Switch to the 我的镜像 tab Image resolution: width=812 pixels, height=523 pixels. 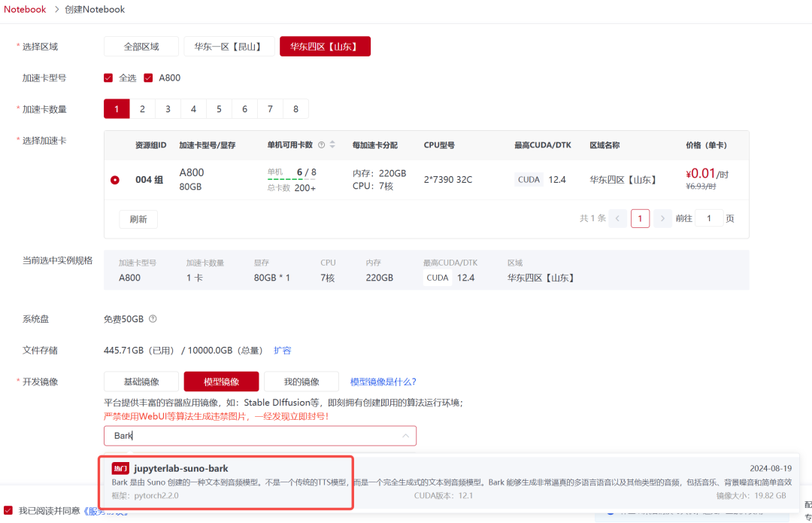[x=301, y=382]
